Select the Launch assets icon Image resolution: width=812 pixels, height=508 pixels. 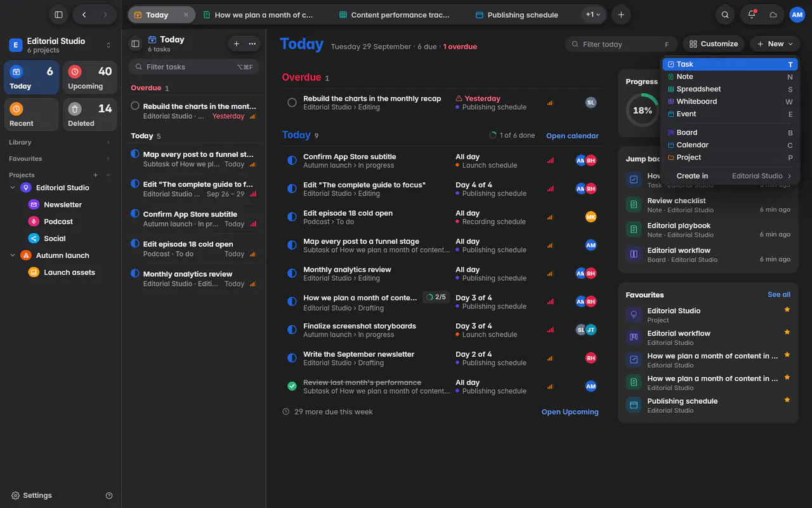click(x=34, y=272)
